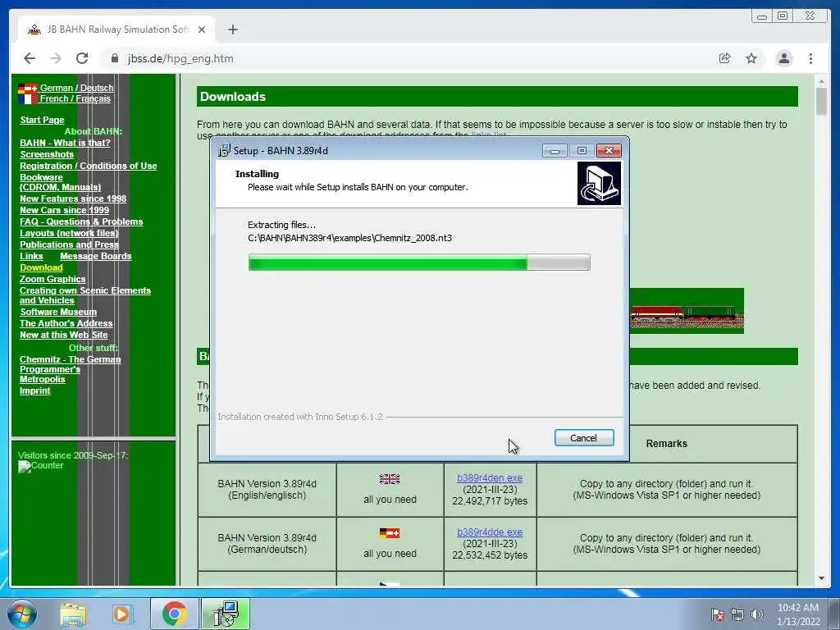Click the installation progress bar
Image resolution: width=840 pixels, height=630 pixels.
pyautogui.click(x=419, y=262)
